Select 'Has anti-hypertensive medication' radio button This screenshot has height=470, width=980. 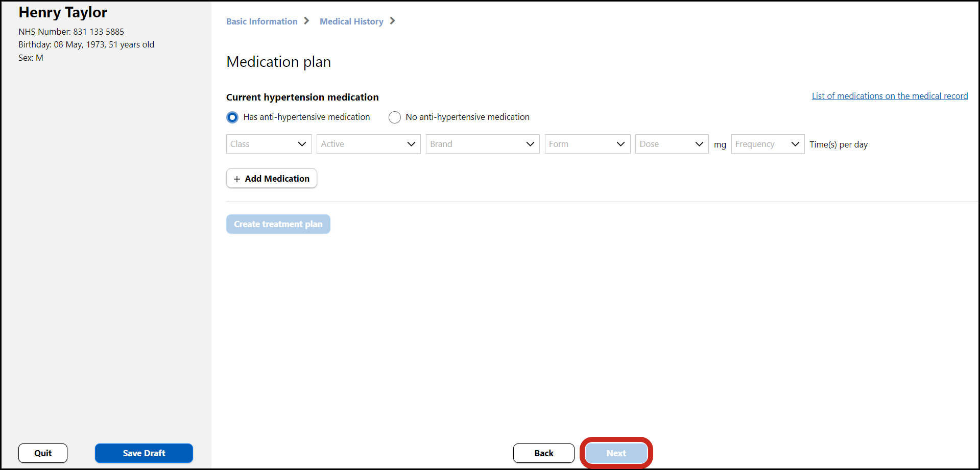(232, 117)
